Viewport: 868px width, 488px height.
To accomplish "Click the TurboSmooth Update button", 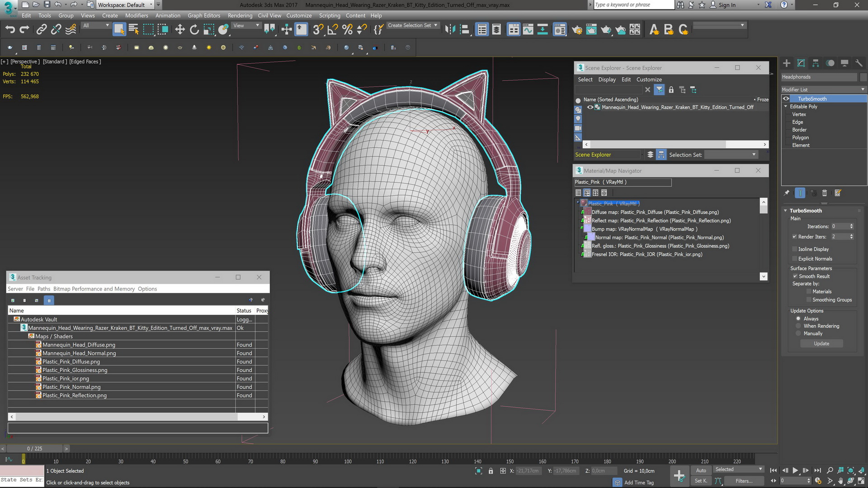I will pyautogui.click(x=821, y=344).
